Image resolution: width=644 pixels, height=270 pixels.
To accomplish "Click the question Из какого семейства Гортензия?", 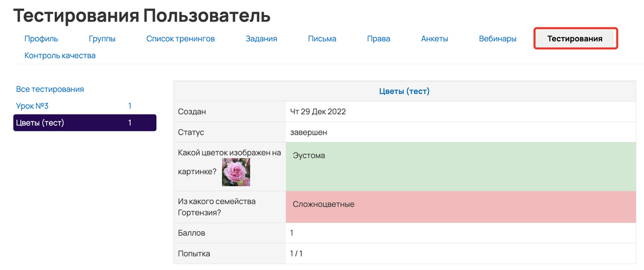I will (217, 207).
